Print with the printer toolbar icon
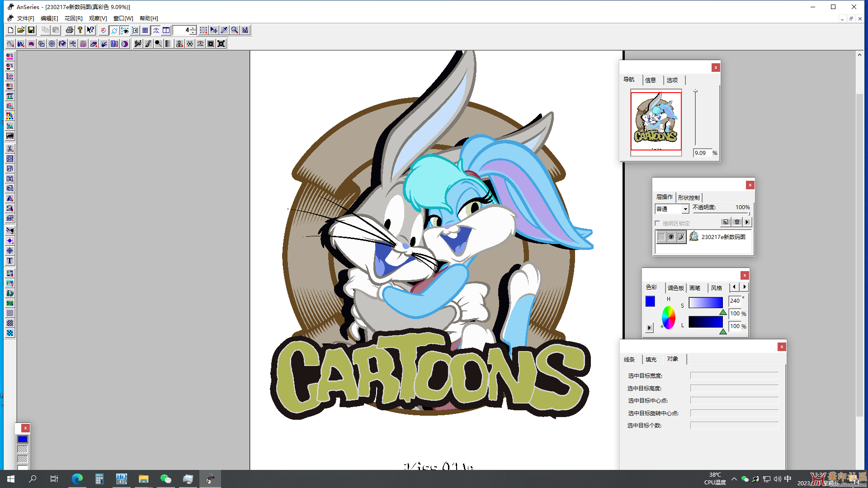The image size is (868, 488). coord(69,30)
